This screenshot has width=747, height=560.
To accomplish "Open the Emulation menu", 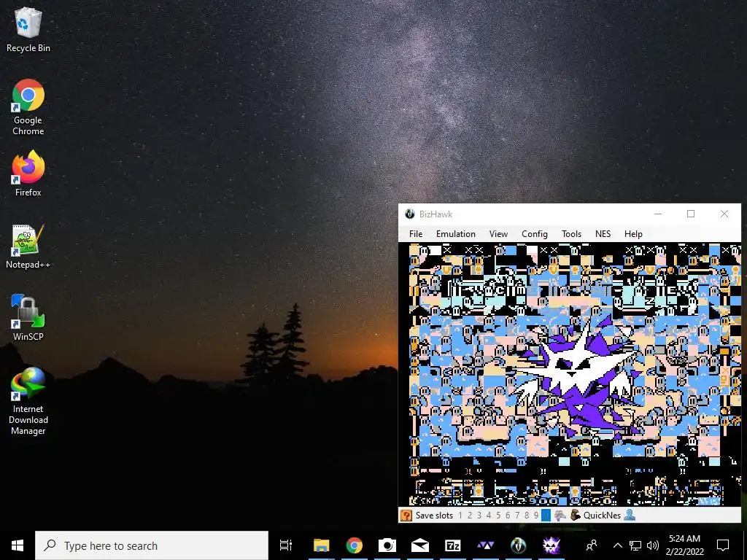I will (455, 234).
